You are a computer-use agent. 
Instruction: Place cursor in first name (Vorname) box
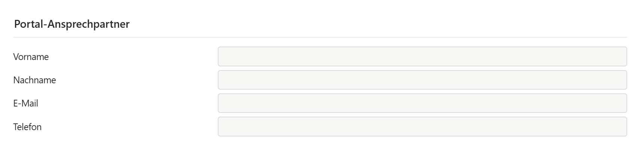coord(422,57)
